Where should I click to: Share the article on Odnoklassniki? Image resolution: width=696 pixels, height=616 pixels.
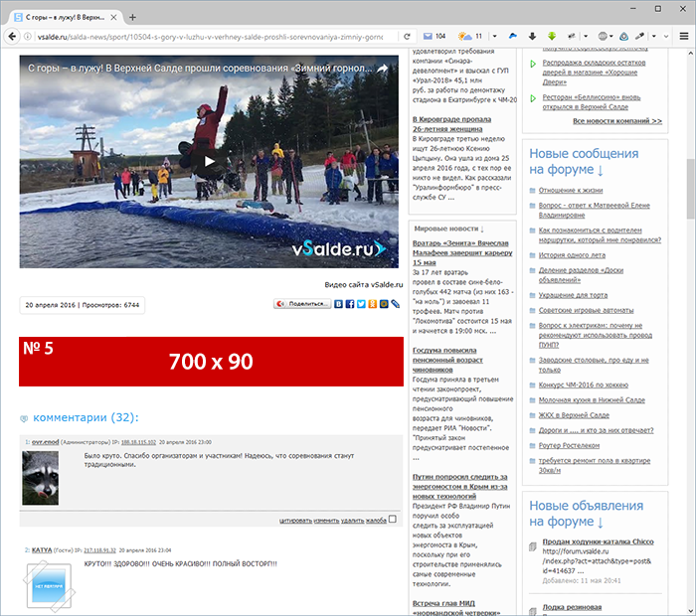click(373, 304)
